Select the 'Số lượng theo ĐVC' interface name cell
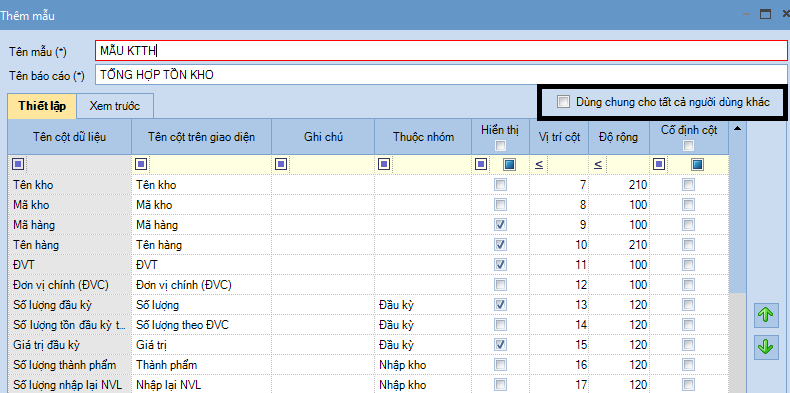Screen dimensions: 790x393 click(x=202, y=325)
